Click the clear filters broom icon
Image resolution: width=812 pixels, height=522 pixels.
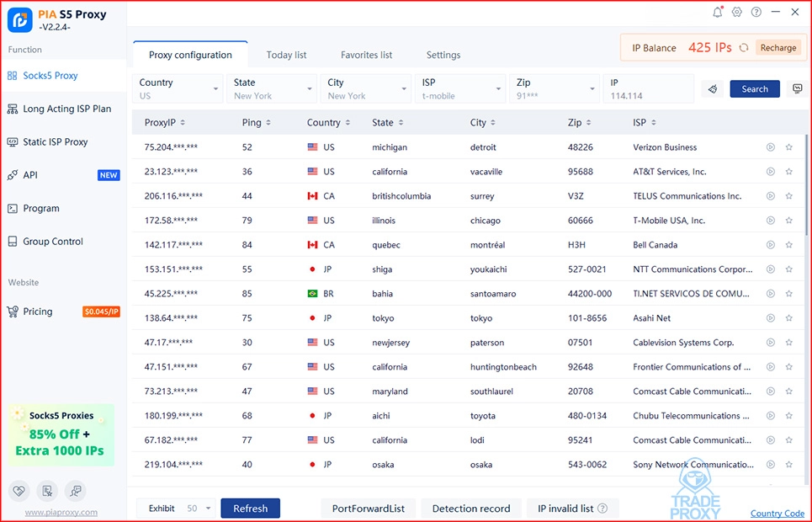713,89
